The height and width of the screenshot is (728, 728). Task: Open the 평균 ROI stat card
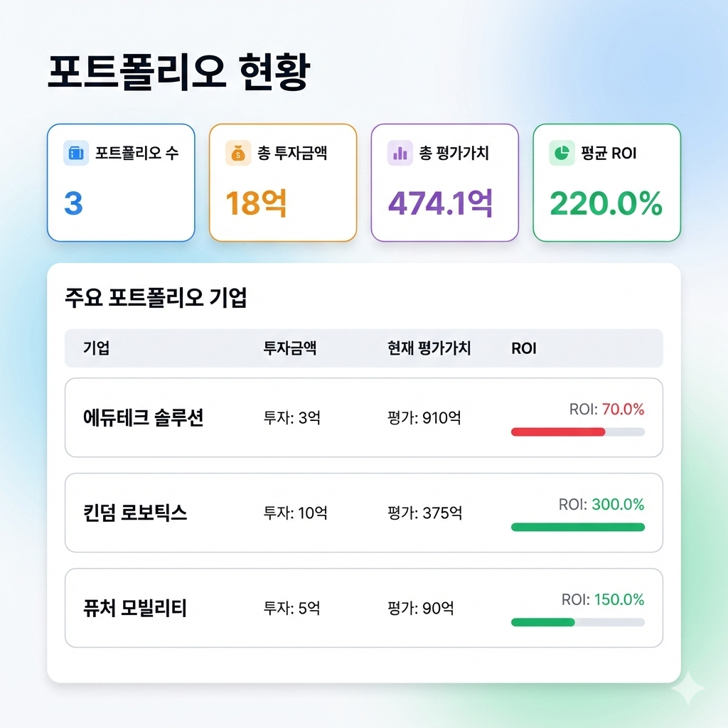click(606, 182)
